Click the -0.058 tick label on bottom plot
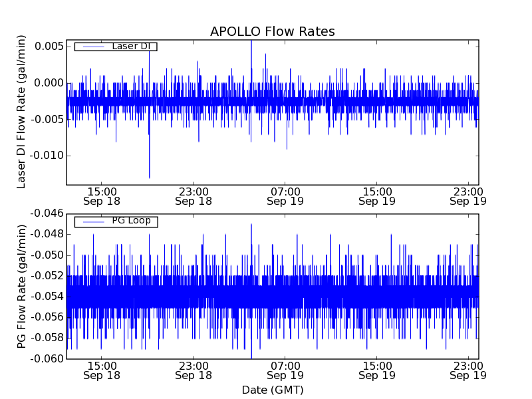Viewport: 532px width, 399px height. click(x=47, y=338)
